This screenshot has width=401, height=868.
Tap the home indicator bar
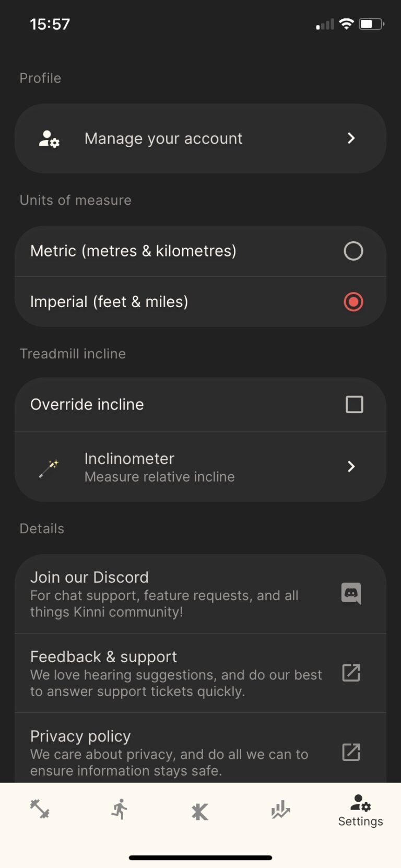click(x=200, y=858)
